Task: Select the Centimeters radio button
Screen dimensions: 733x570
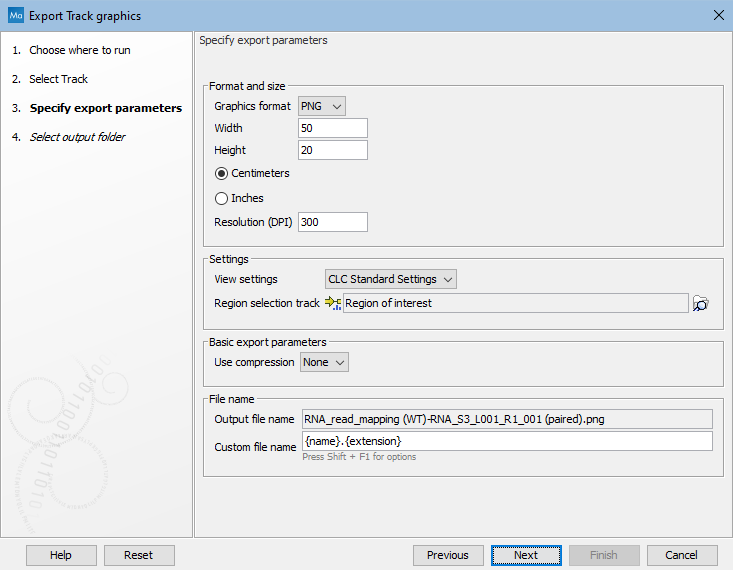Action: [x=222, y=173]
